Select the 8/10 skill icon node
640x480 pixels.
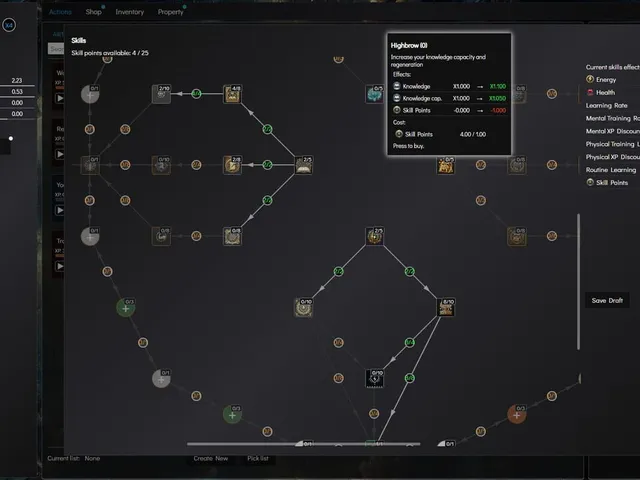[x=446, y=307]
